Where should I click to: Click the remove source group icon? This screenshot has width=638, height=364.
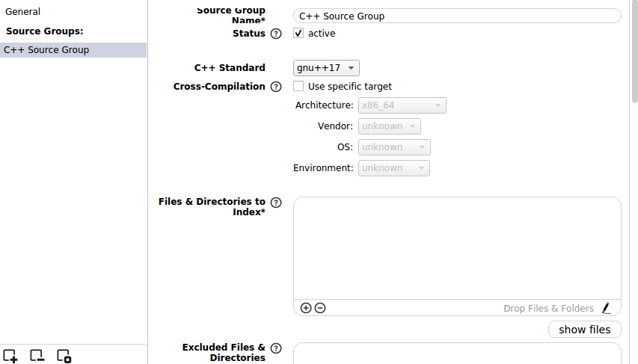pyautogui.click(x=37, y=356)
